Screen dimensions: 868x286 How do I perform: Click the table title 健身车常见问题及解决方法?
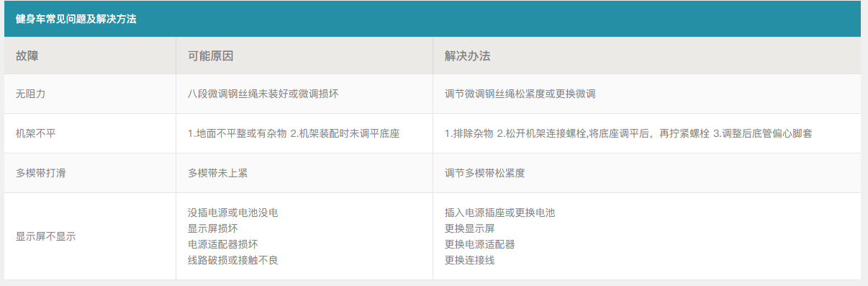click(76, 19)
